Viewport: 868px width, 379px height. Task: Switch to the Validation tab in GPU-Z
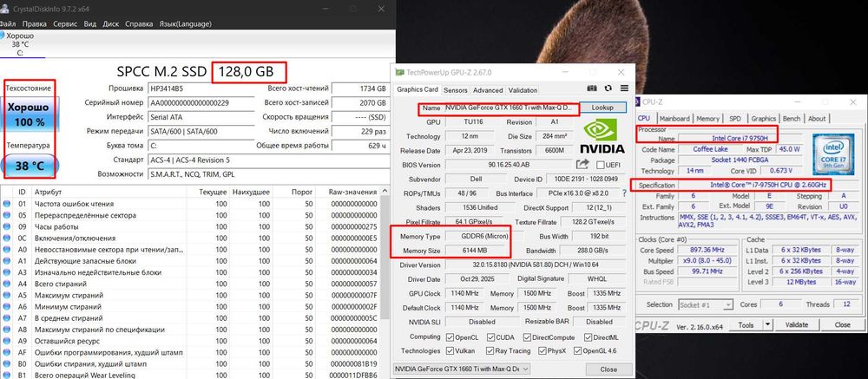pyautogui.click(x=523, y=89)
